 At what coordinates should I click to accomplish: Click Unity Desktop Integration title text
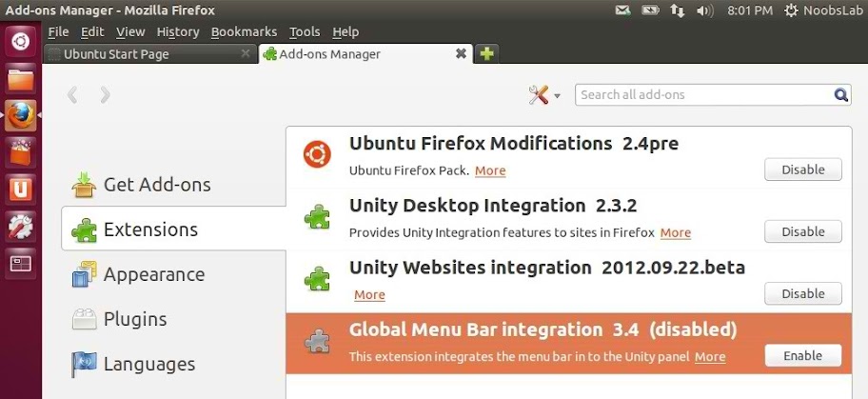click(x=467, y=206)
